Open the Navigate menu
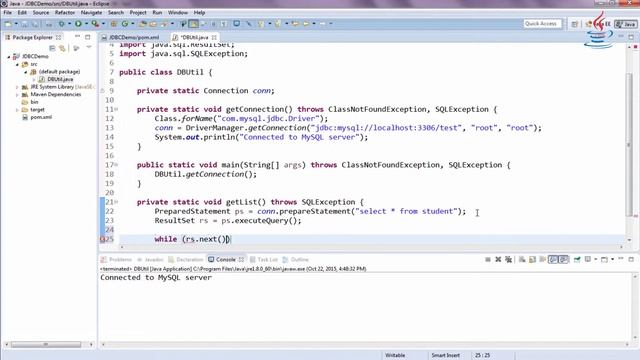The width and height of the screenshot is (640, 360). click(91, 13)
